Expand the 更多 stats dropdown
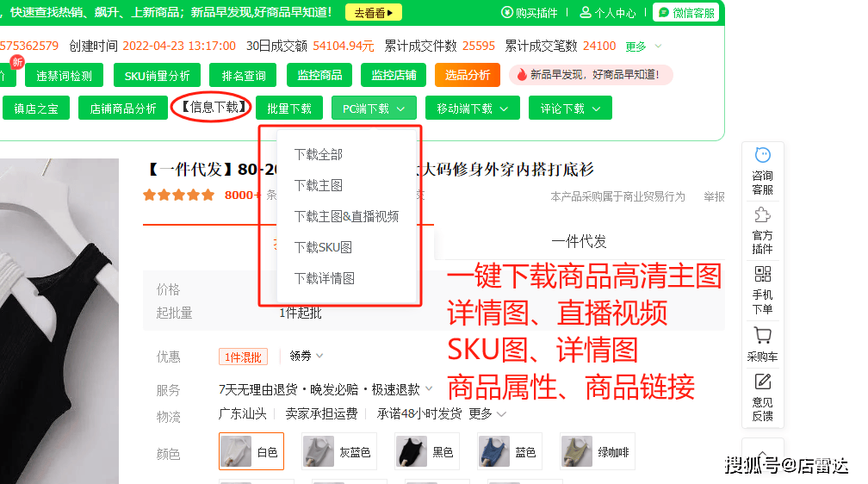This screenshot has width=868, height=484. tap(643, 47)
